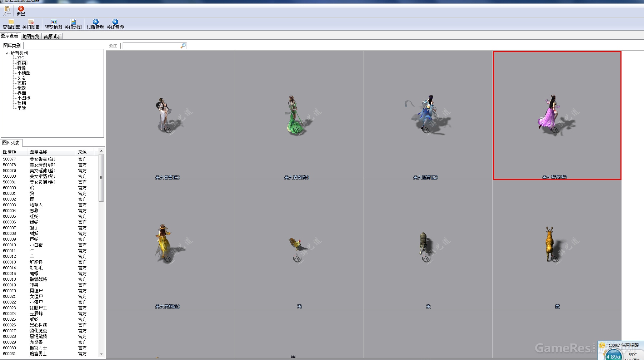This screenshot has height=360, width=644.
Task: Open the 美女瑶荷(蓝) thumbnail
Action: (428, 115)
